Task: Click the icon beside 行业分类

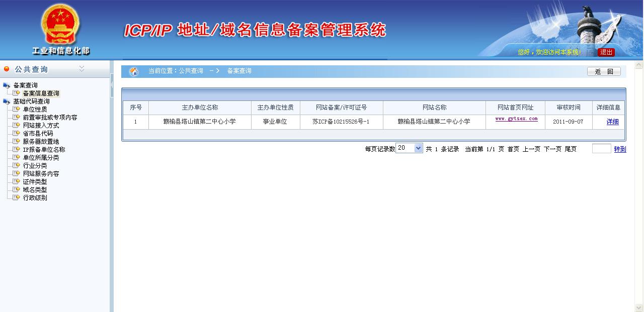Action: point(17,165)
